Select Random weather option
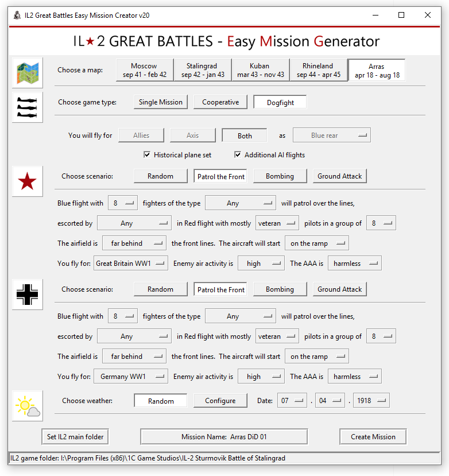449x476 pixels. click(161, 401)
